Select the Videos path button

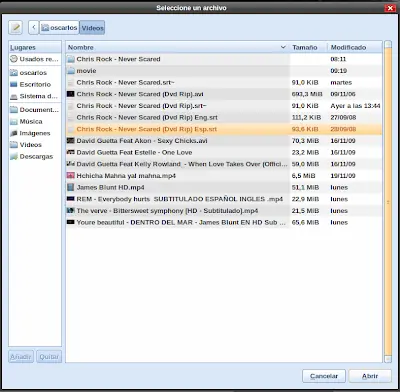coord(92,28)
